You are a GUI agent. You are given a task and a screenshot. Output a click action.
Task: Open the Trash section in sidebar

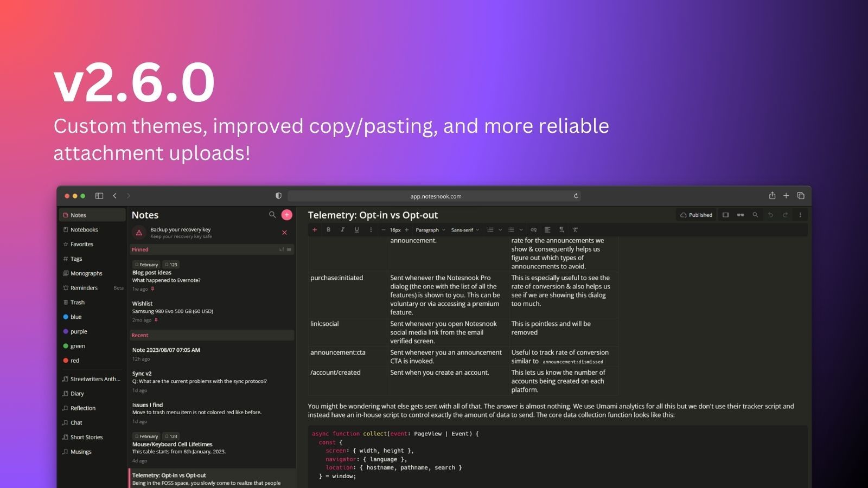(78, 303)
